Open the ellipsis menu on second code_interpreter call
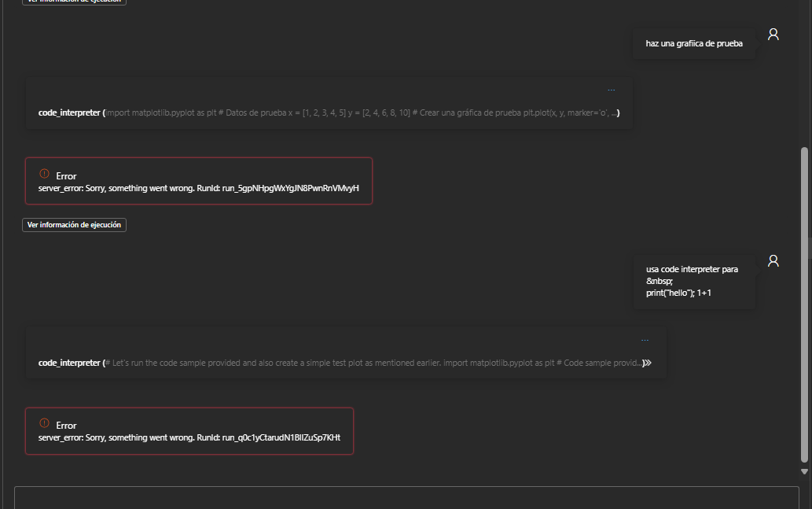 click(x=645, y=339)
